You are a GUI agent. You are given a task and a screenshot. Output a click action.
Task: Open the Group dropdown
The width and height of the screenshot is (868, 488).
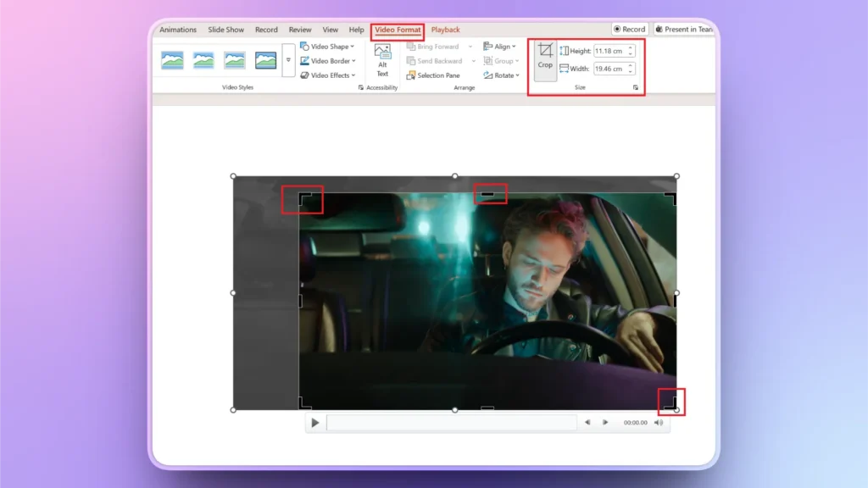501,61
